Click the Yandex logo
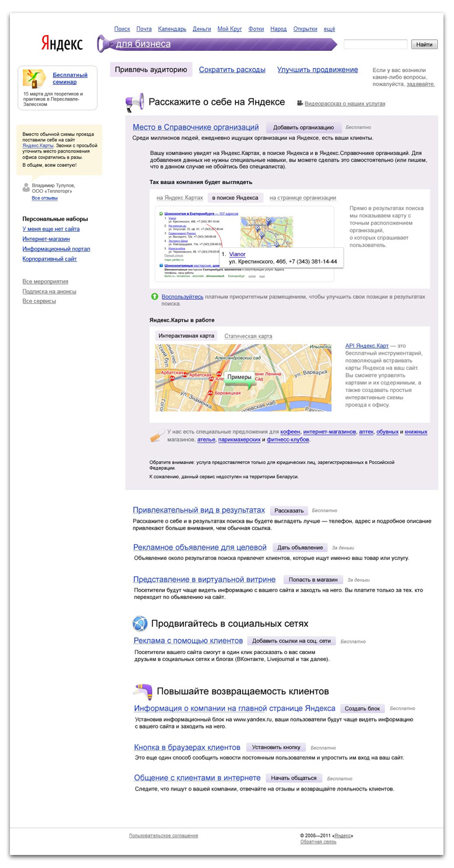This screenshot has height=868, width=454. 62,43
